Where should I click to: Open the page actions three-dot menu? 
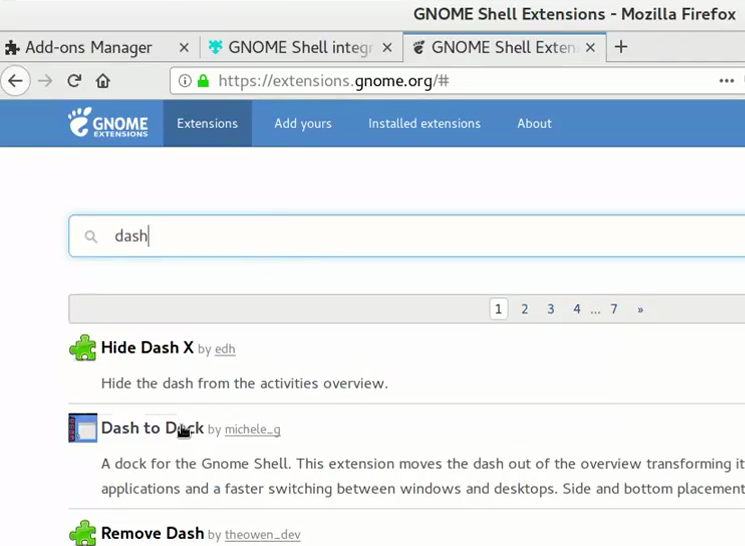[727, 81]
